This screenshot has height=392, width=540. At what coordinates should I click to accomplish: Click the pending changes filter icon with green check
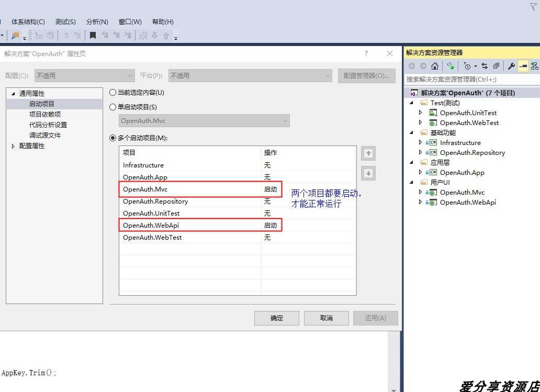tap(451, 66)
